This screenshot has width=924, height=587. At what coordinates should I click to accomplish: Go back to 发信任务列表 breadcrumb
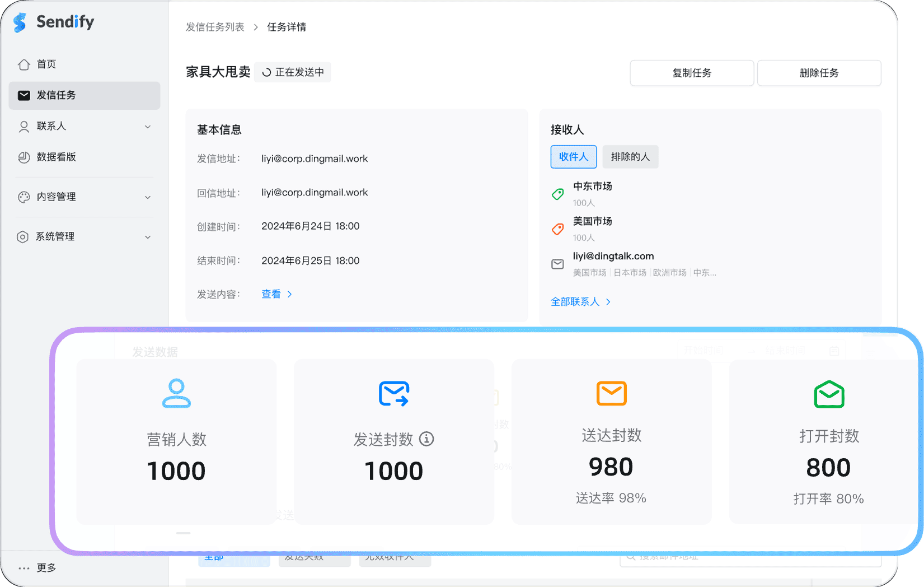pos(215,26)
